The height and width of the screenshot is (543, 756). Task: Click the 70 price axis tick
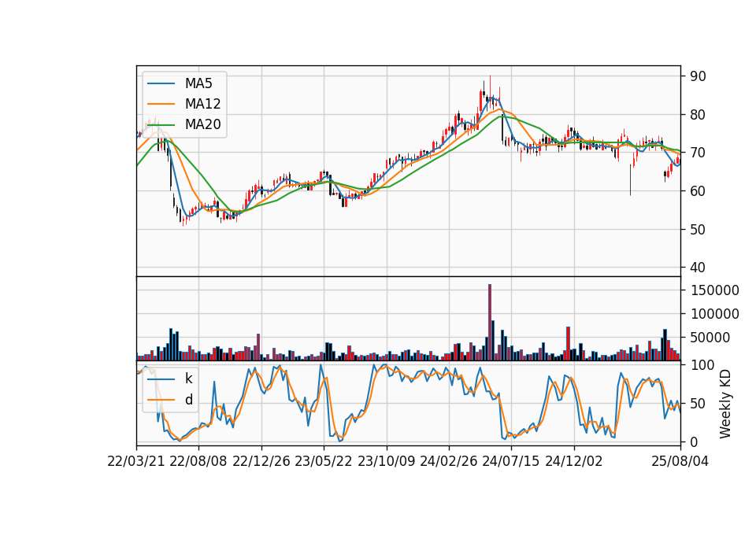click(x=698, y=153)
